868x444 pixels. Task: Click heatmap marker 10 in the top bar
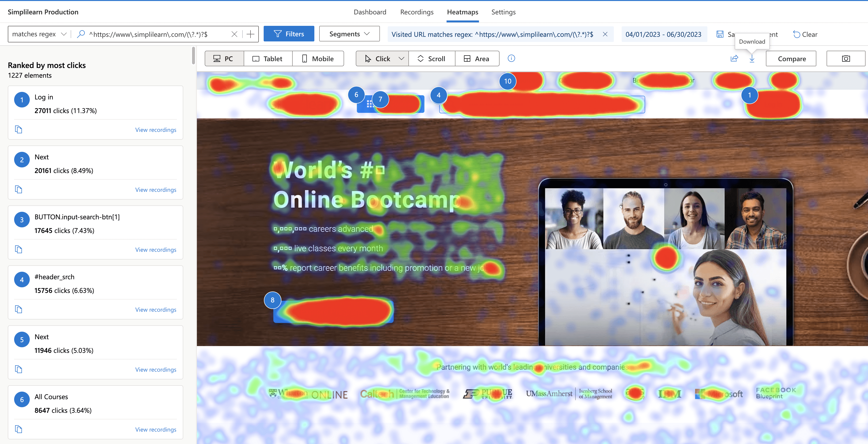click(508, 81)
